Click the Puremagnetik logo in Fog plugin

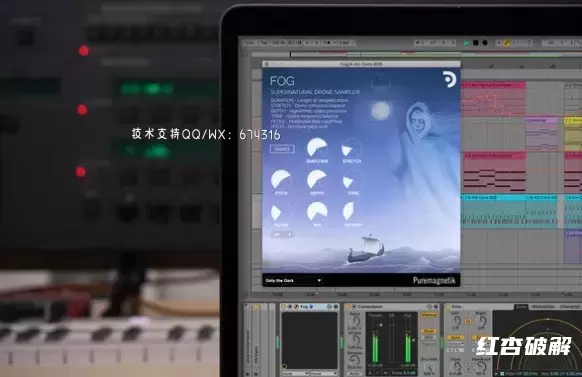(x=449, y=79)
